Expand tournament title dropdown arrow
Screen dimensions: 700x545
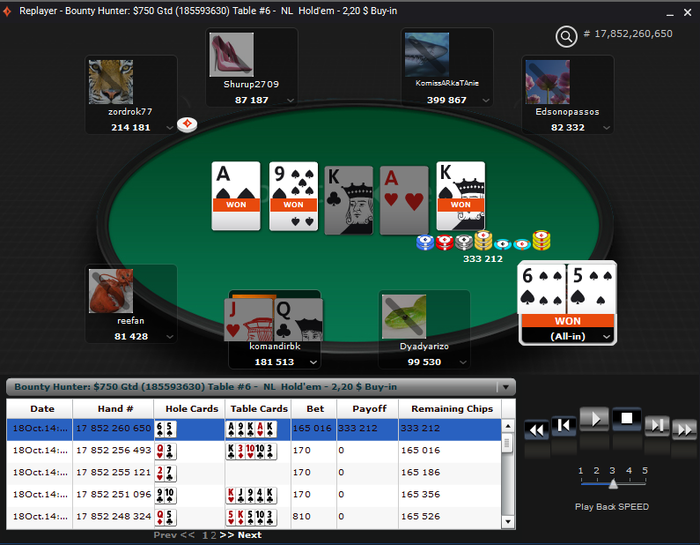(506, 387)
